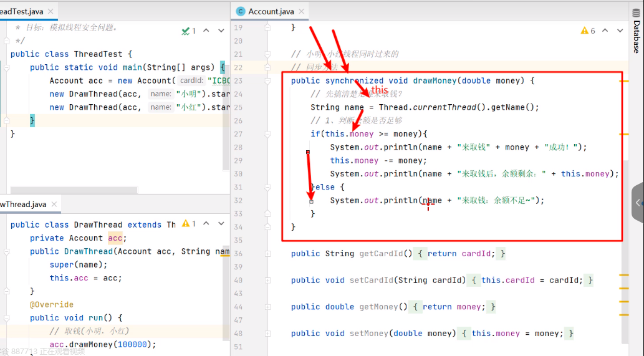Click the horizontal scrollbar in ThreadTest pane

pyautogui.click(x=74, y=190)
